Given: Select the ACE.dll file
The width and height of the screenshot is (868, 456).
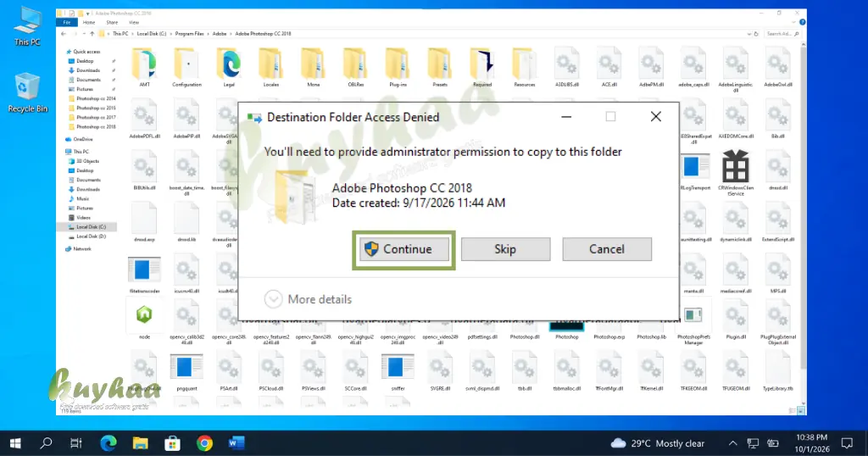Looking at the screenshot, I should [609, 68].
